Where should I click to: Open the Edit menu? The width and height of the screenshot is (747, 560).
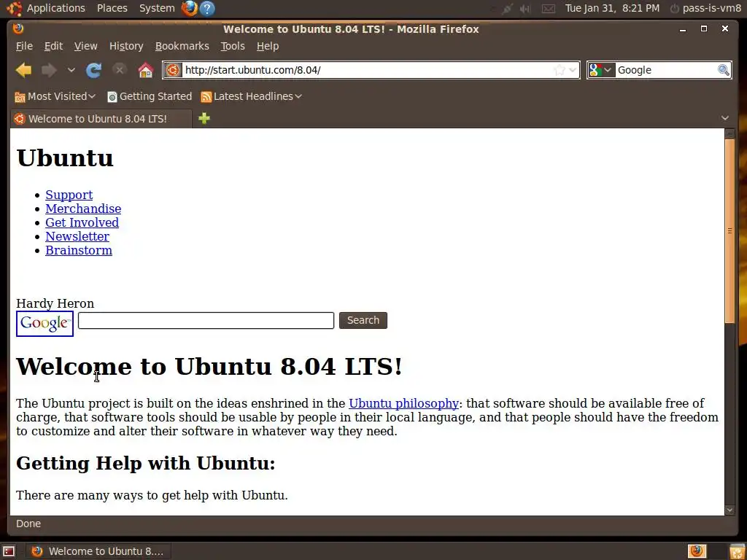tap(53, 46)
